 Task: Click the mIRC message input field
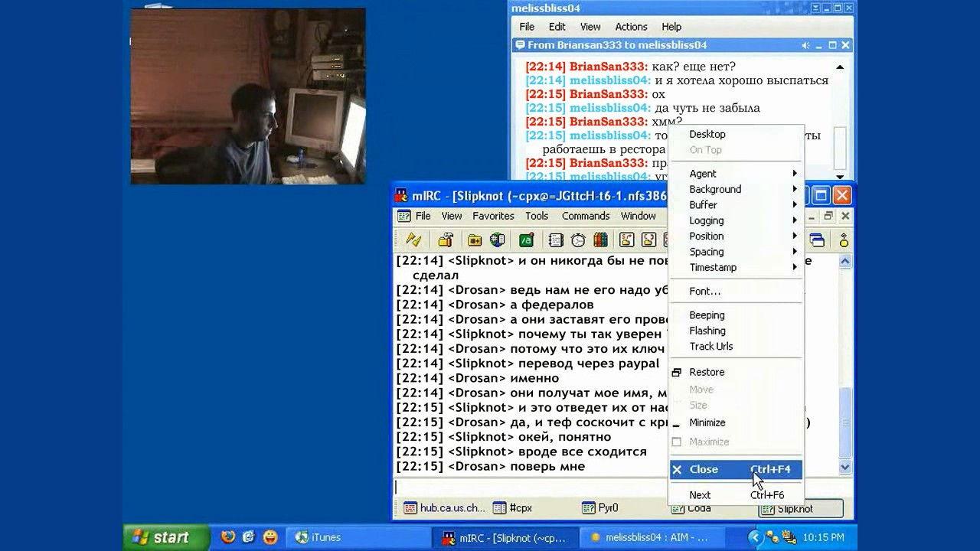click(x=528, y=487)
